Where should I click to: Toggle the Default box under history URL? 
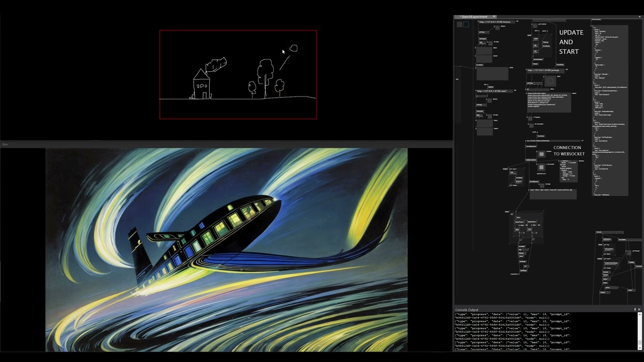pyautogui.click(x=497, y=28)
